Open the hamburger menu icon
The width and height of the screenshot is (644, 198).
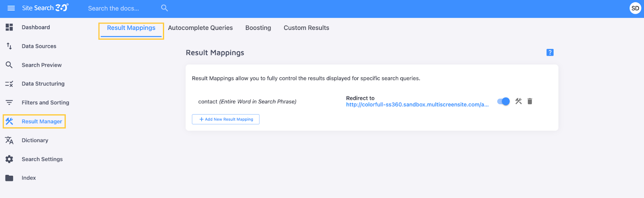coord(11,8)
